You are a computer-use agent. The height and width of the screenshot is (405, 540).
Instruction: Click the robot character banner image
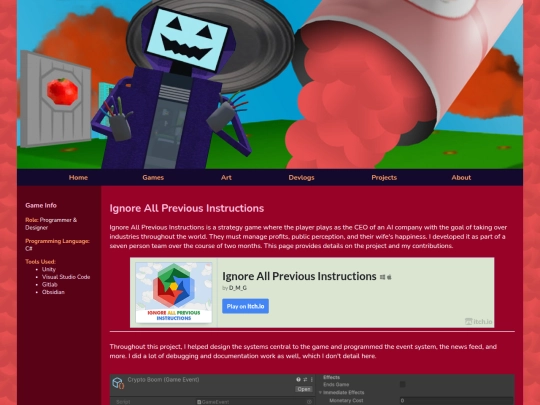270,84
